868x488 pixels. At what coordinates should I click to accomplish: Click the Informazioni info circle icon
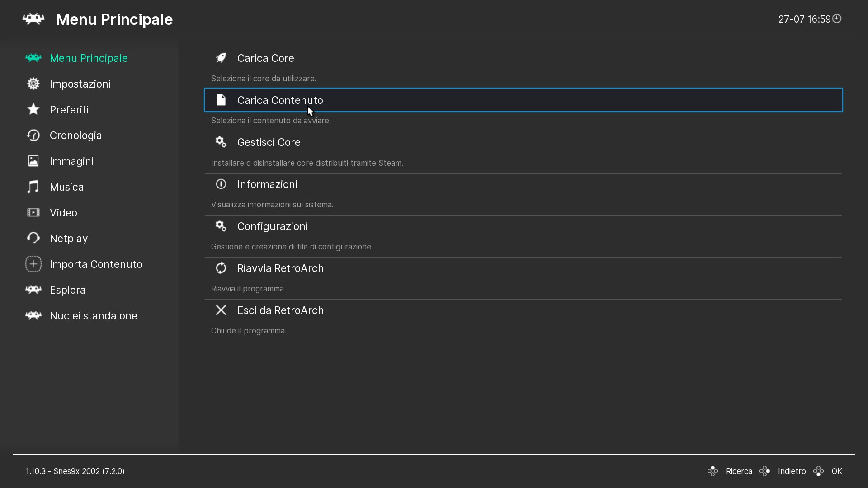click(x=221, y=184)
